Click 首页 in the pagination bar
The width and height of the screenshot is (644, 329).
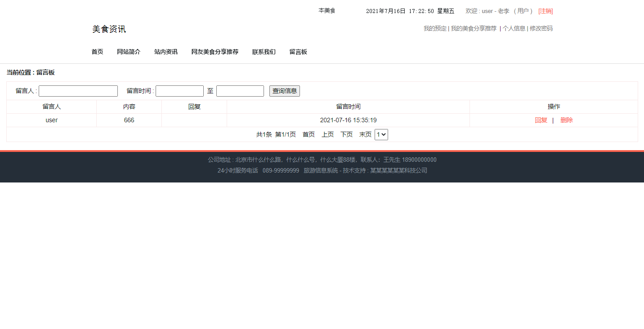click(x=309, y=134)
